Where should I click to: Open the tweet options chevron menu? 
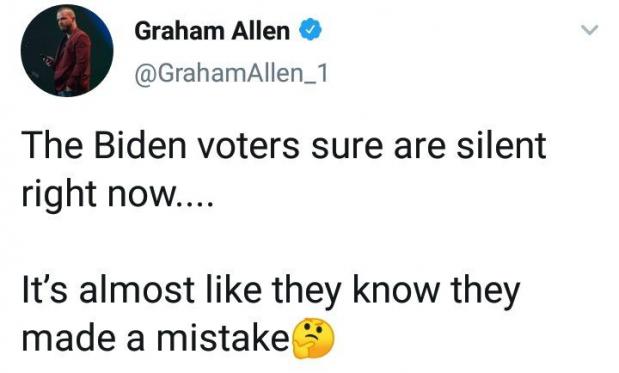click(x=590, y=30)
